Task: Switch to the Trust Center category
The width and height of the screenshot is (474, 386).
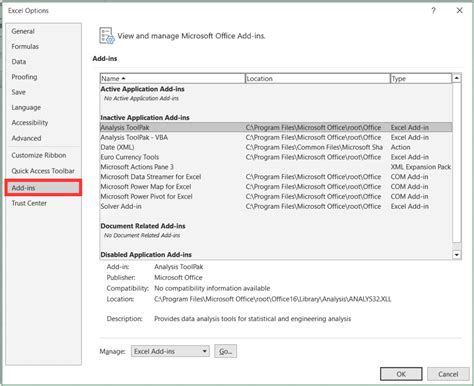Action: coord(29,203)
